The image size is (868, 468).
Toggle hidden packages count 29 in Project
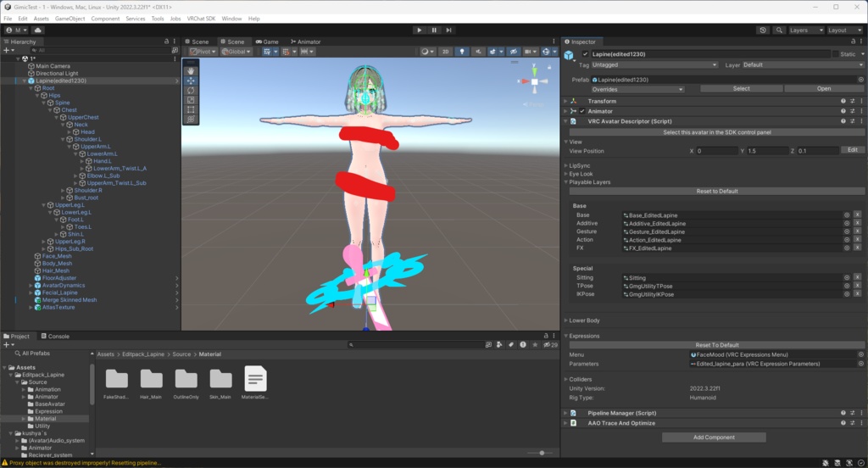pyautogui.click(x=550, y=344)
